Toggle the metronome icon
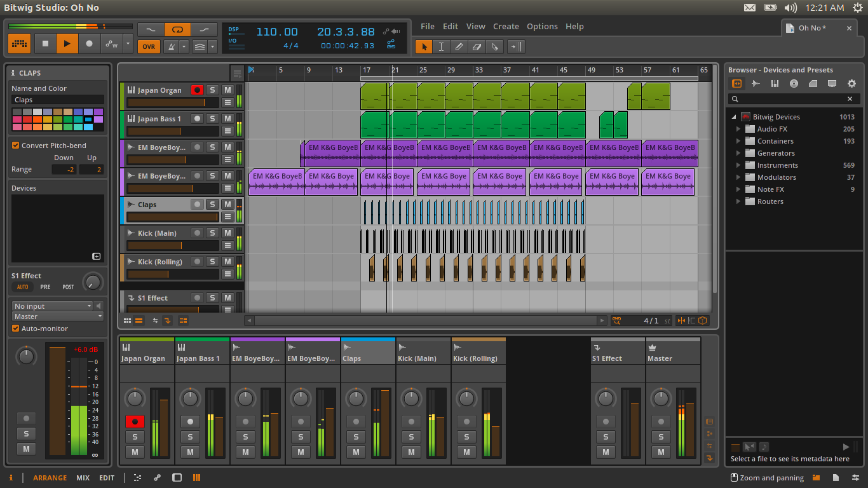Screen dimensions: 868x488 [171, 46]
